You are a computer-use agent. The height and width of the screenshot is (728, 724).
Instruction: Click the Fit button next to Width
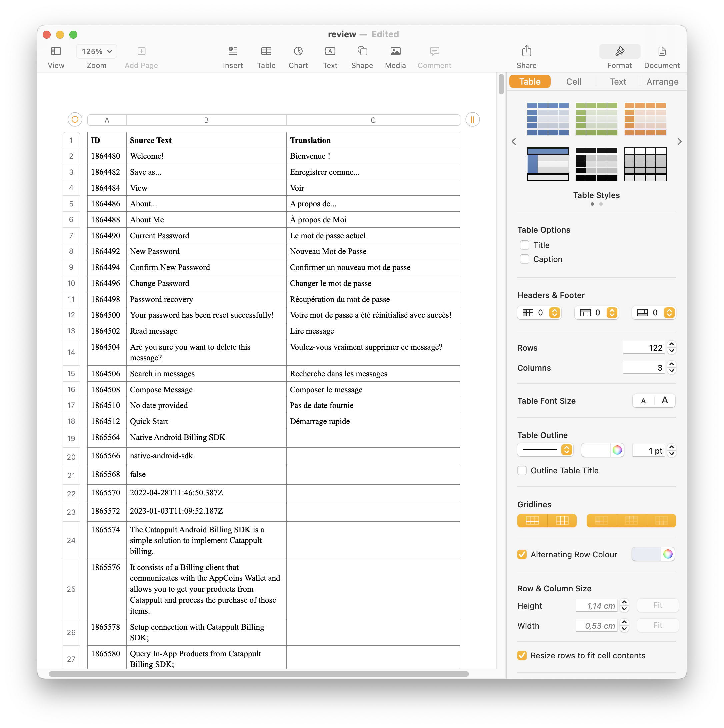657,625
